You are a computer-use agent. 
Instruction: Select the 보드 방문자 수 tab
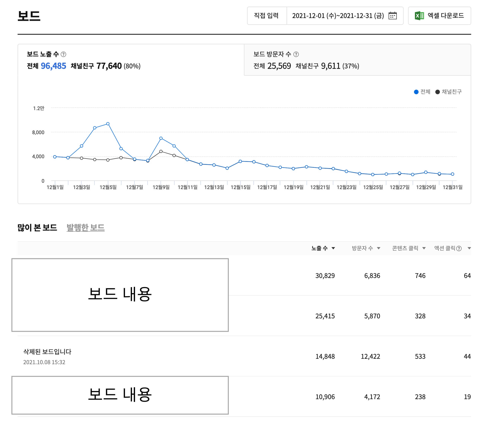pos(357,60)
